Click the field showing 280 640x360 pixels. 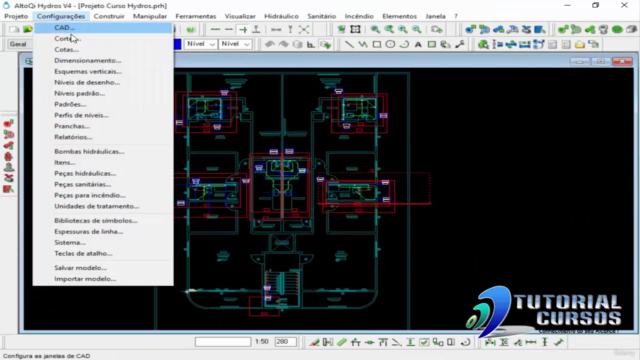pos(285,342)
